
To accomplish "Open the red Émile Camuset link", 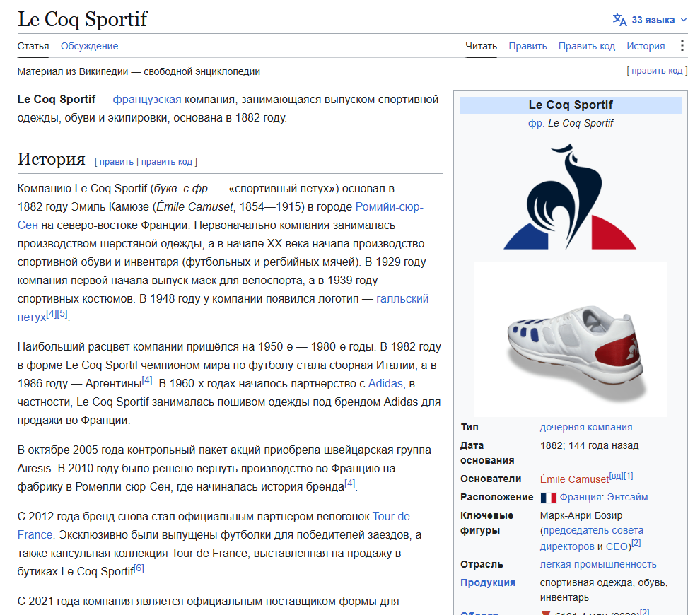I will [574, 479].
